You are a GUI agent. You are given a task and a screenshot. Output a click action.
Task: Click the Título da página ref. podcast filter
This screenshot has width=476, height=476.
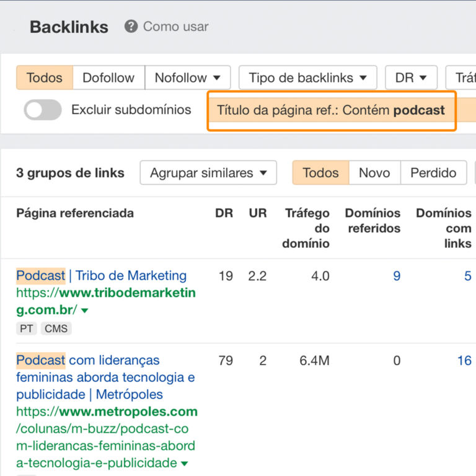[331, 111]
